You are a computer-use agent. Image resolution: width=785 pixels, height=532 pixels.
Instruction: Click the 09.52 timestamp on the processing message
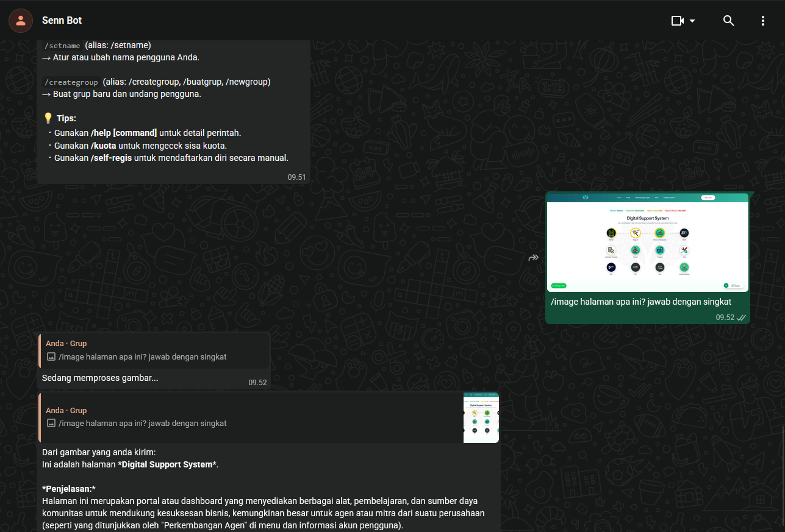coord(257,383)
